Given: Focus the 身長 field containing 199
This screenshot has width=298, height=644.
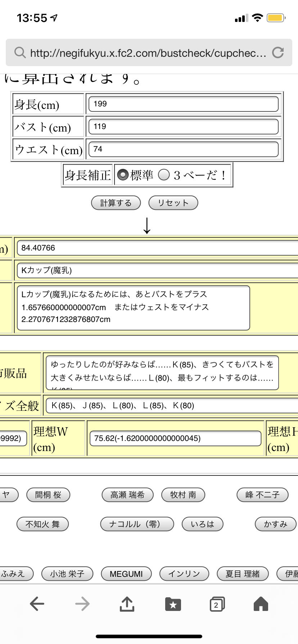Looking at the screenshot, I should [183, 104].
